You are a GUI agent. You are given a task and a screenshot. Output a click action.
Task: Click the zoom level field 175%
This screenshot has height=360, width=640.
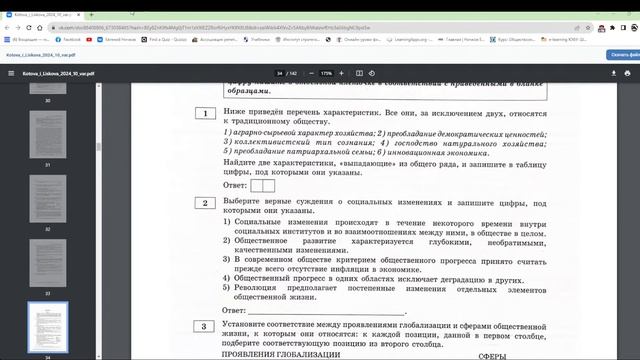click(x=326, y=73)
